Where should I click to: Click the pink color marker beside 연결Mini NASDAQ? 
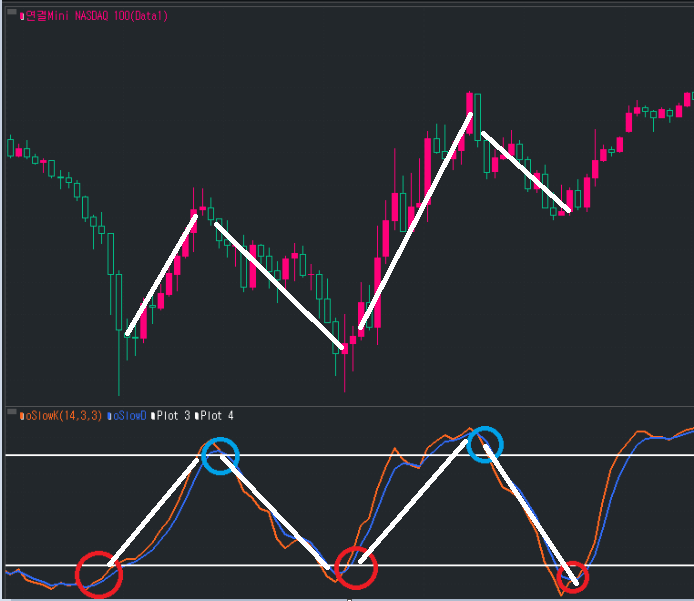click(22, 17)
